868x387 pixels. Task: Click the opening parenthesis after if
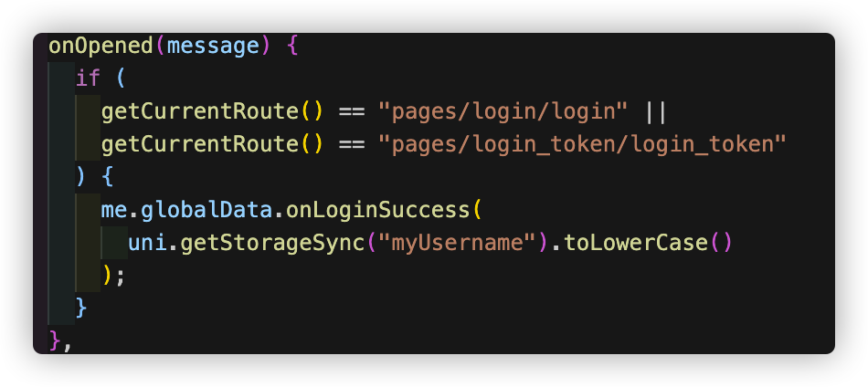tap(122, 78)
